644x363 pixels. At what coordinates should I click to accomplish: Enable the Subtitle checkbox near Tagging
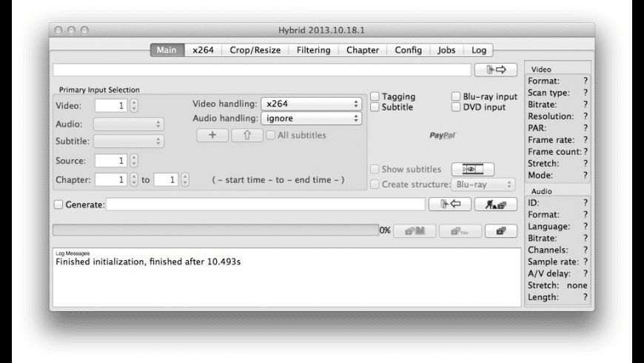point(375,107)
